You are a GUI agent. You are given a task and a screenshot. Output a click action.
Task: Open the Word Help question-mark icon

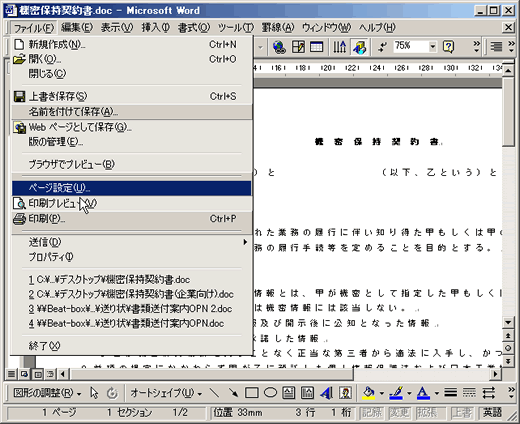[x=448, y=47]
